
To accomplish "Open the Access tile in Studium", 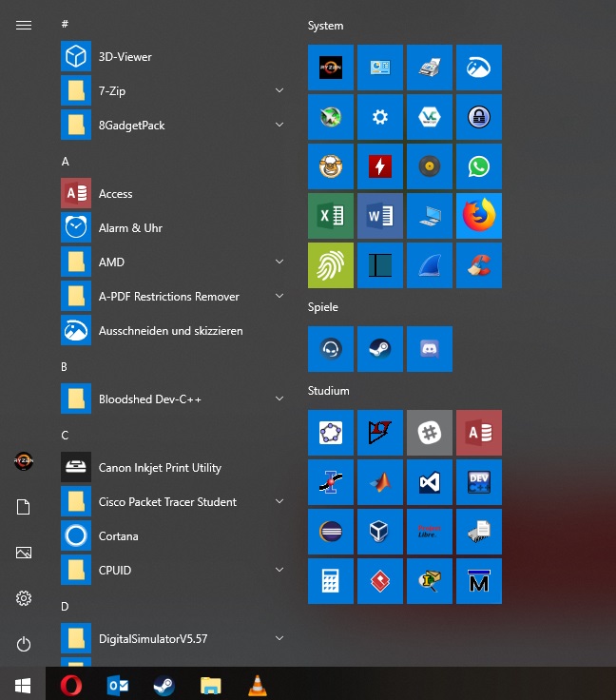I will pos(478,433).
